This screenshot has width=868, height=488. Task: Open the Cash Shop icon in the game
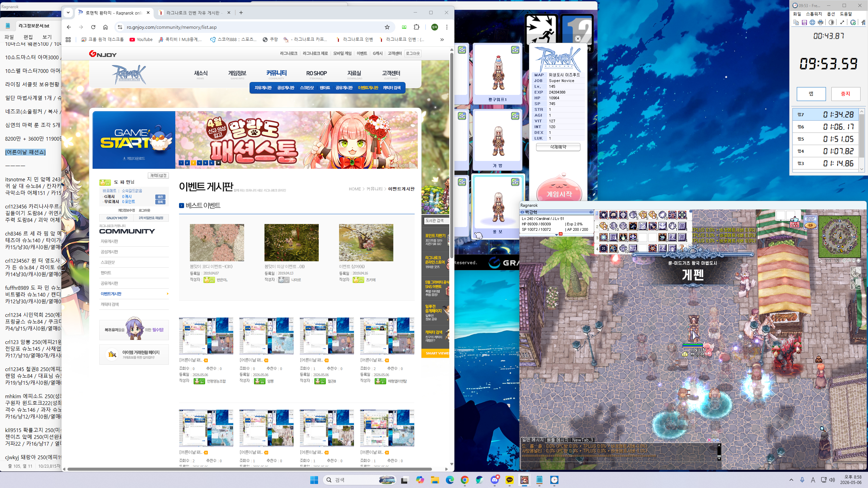point(810,222)
